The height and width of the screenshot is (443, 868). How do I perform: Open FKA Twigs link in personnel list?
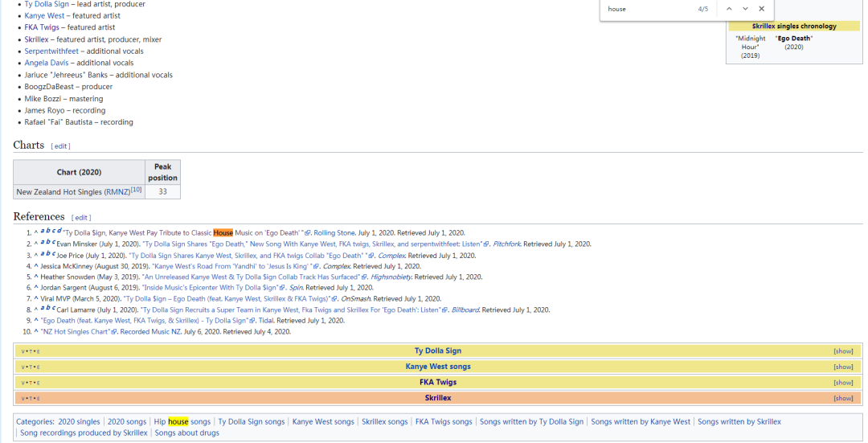(x=42, y=27)
